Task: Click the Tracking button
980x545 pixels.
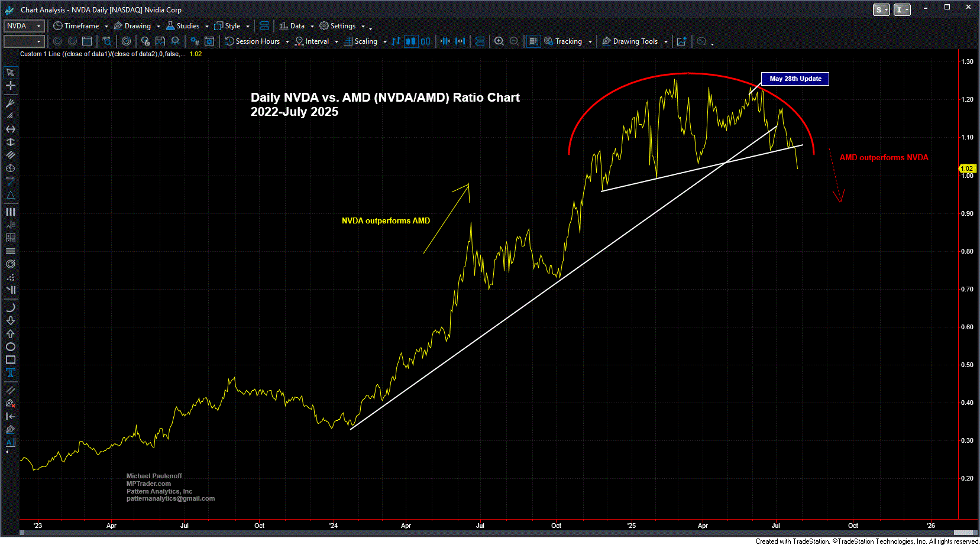Action: pos(564,41)
